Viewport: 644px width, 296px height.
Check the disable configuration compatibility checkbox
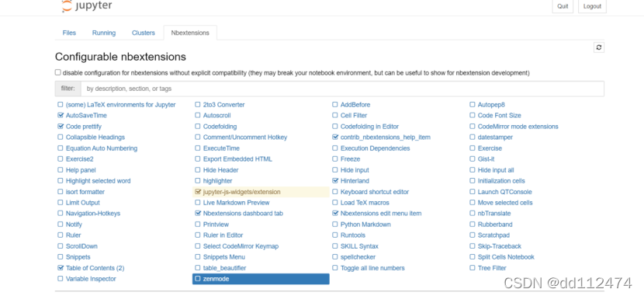pos(58,72)
